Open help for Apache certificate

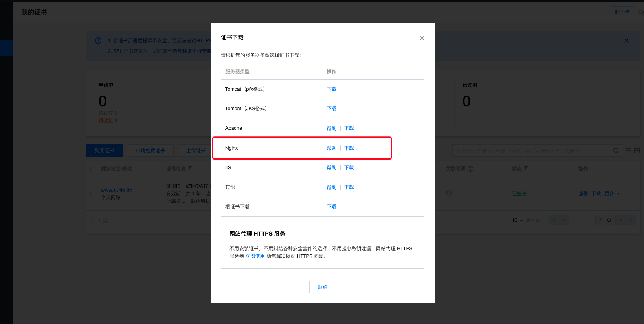[x=332, y=128]
